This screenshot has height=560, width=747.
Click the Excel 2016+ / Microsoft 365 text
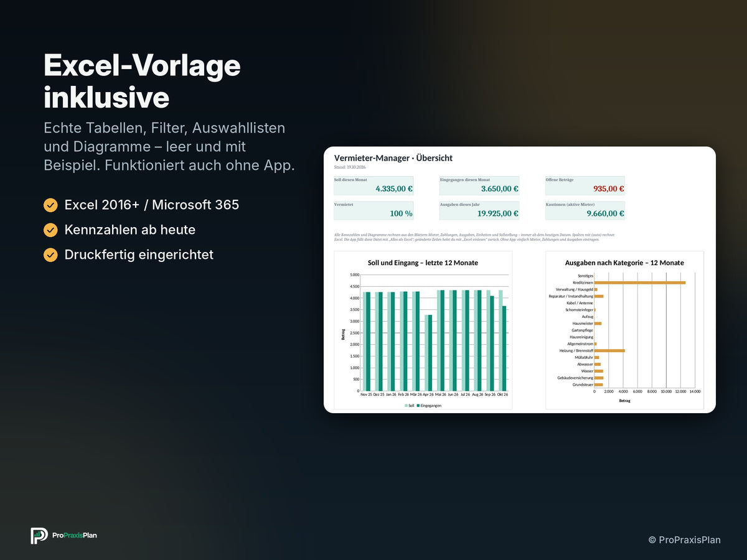click(x=152, y=205)
